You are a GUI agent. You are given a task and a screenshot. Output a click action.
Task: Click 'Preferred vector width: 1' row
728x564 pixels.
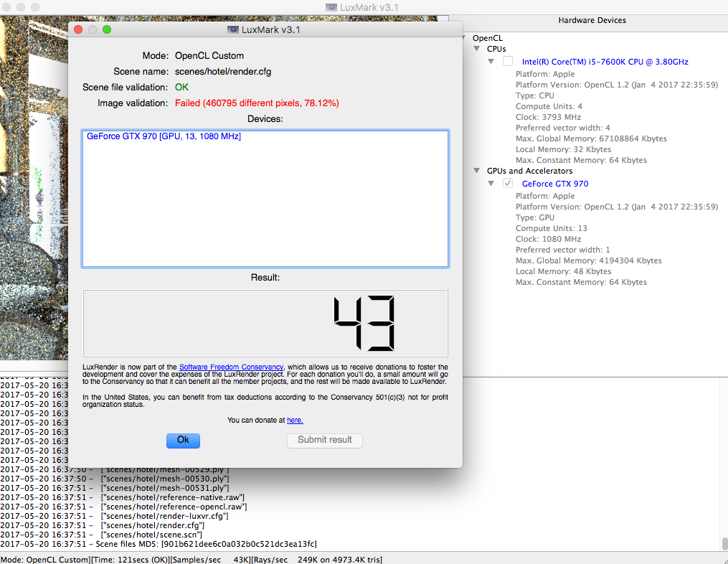click(x=563, y=250)
